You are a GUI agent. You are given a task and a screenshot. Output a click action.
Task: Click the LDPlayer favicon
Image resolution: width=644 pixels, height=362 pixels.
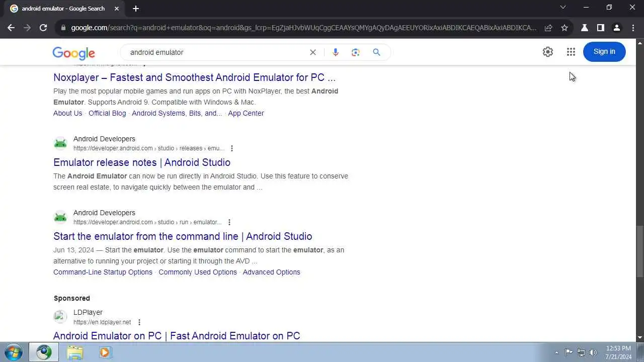click(60, 317)
